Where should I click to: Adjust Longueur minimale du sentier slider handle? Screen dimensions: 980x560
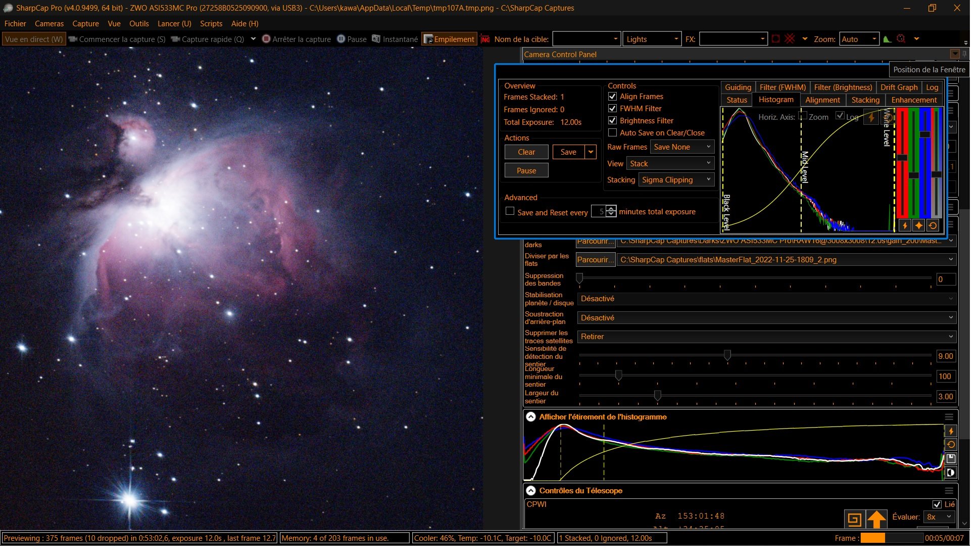tap(618, 375)
